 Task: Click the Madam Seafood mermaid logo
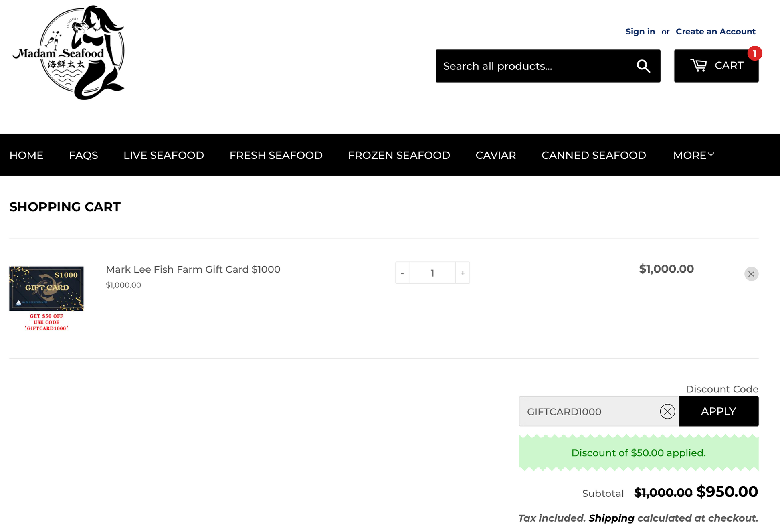pos(69,53)
